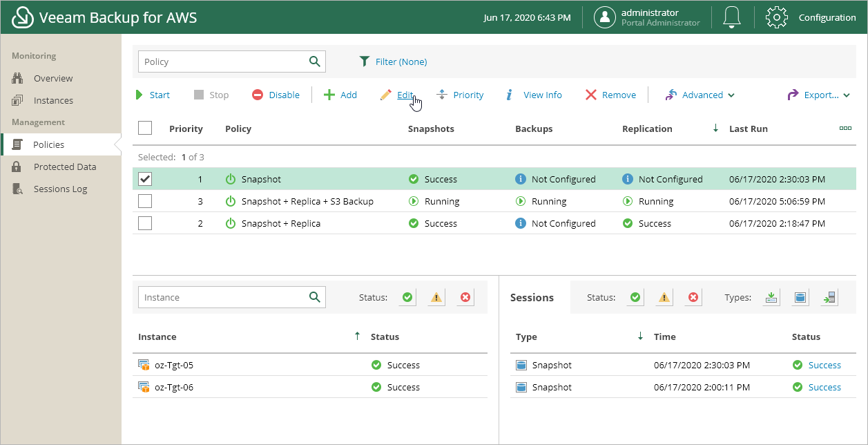The height and width of the screenshot is (445, 868).
Task: Click the red Disable icon
Action: tap(258, 95)
